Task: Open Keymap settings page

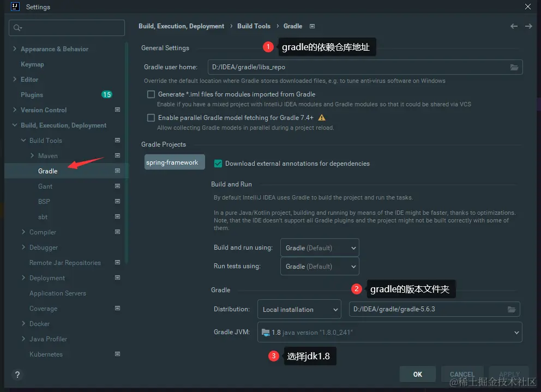Action: (32, 64)
